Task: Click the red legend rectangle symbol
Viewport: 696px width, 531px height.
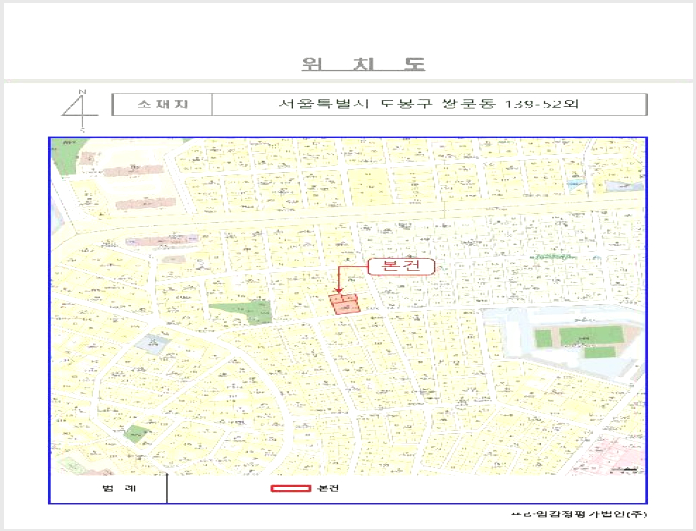Action: 291,488
